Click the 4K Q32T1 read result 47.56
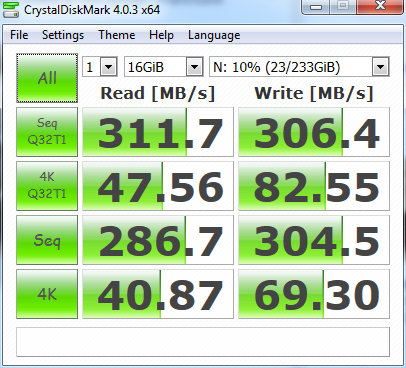 (158, 186)
